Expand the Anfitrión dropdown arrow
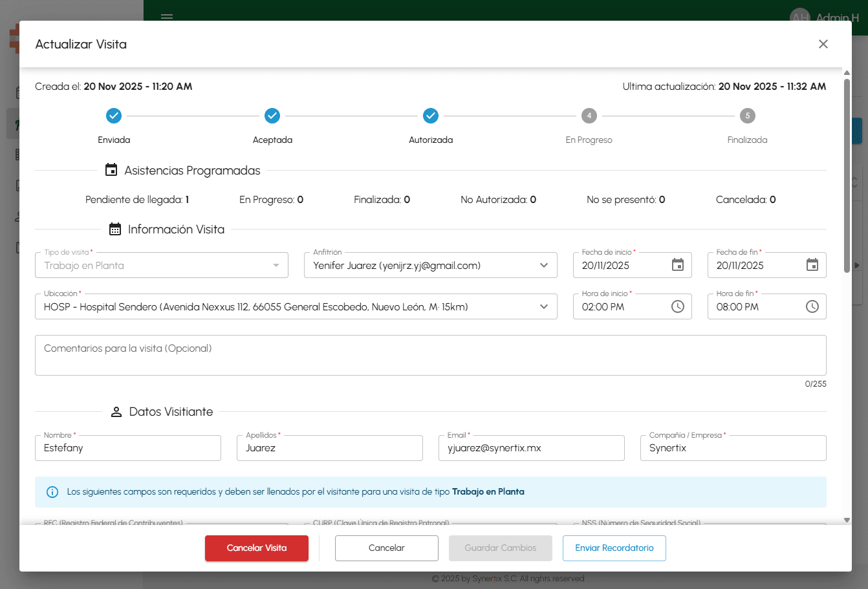The height and width of the screenshot is (589, 868). 544,265
